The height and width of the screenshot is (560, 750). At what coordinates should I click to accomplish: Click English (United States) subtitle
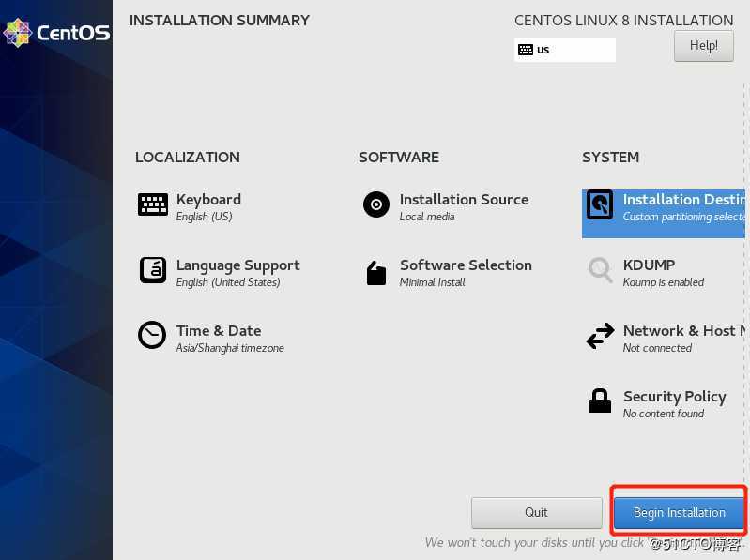pyautogui.click(x=228, y=282)
